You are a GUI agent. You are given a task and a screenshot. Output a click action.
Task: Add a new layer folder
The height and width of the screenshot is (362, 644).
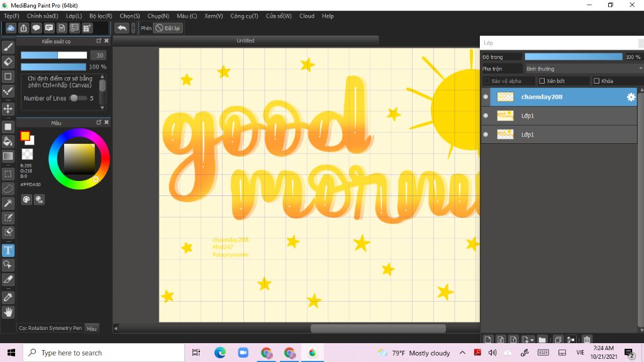542,339
